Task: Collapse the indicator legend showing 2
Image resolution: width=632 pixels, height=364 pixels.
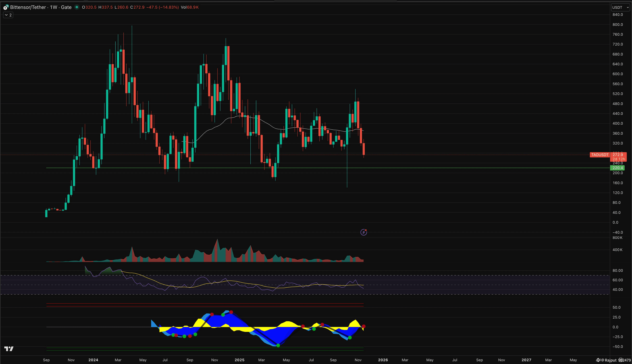Action: 8,15
